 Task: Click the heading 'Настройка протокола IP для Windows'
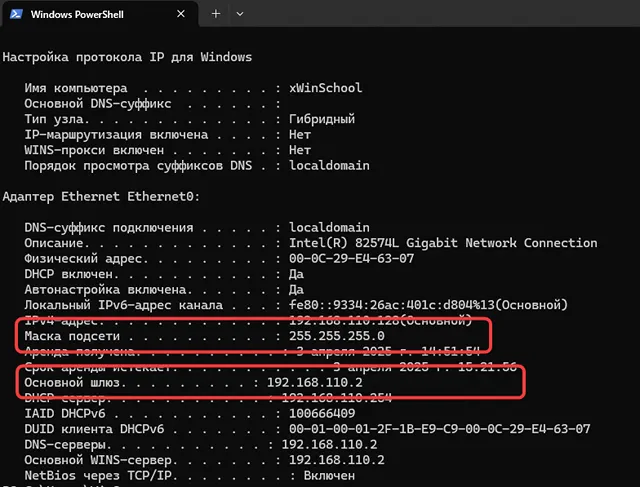click(x=127, y=57)
